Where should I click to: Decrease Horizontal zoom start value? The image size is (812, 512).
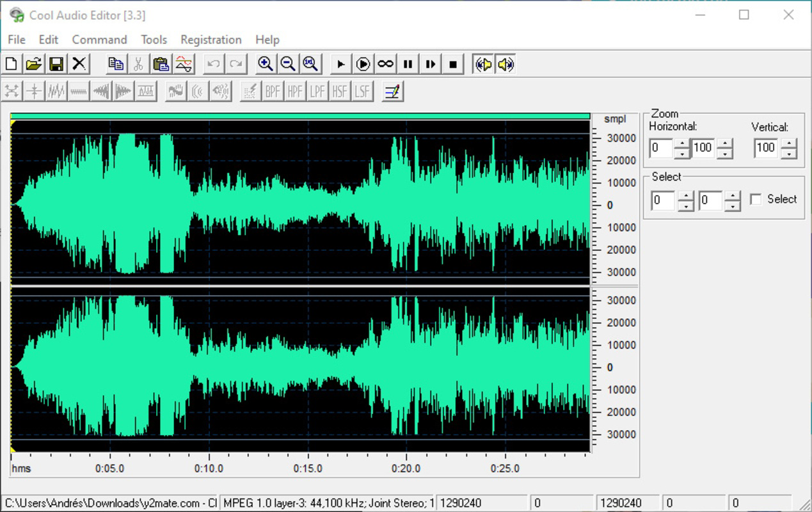click(682, 154)
